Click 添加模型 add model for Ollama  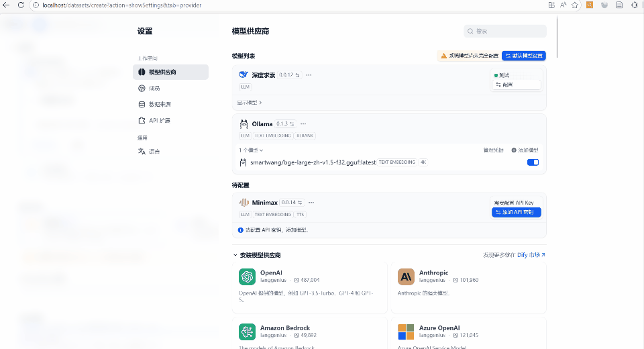click(x=525, y=150)
